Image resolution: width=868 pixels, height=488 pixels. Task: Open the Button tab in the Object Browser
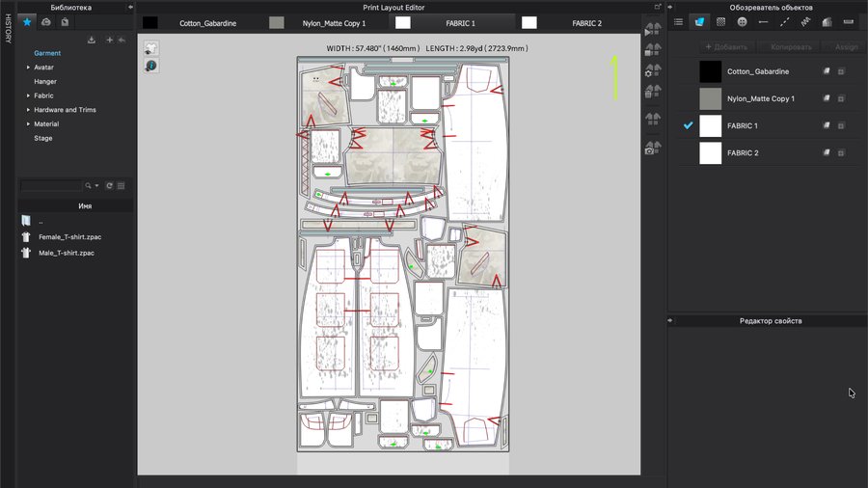[x=742, y=21]
